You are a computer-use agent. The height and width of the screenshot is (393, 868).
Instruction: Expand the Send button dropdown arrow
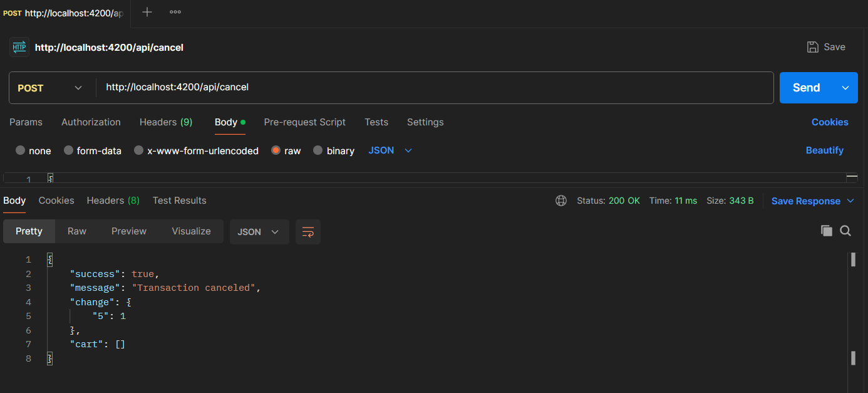point(845,88)
